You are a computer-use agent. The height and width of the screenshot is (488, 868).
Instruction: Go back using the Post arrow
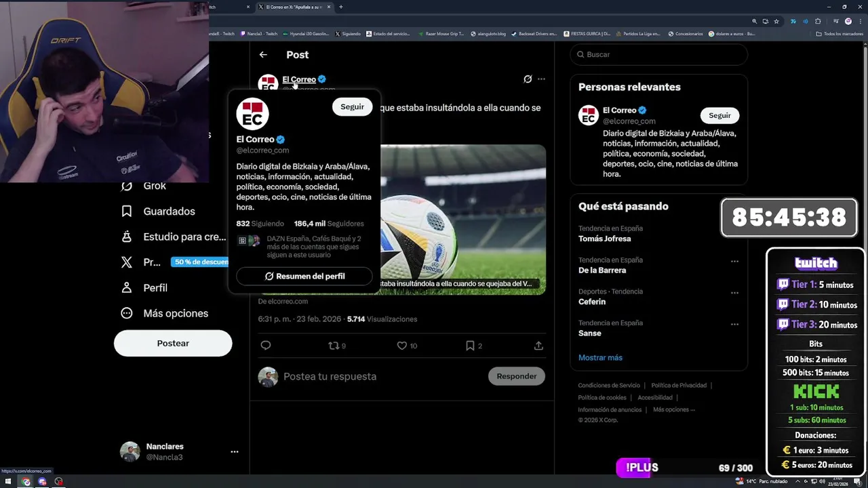263,55
